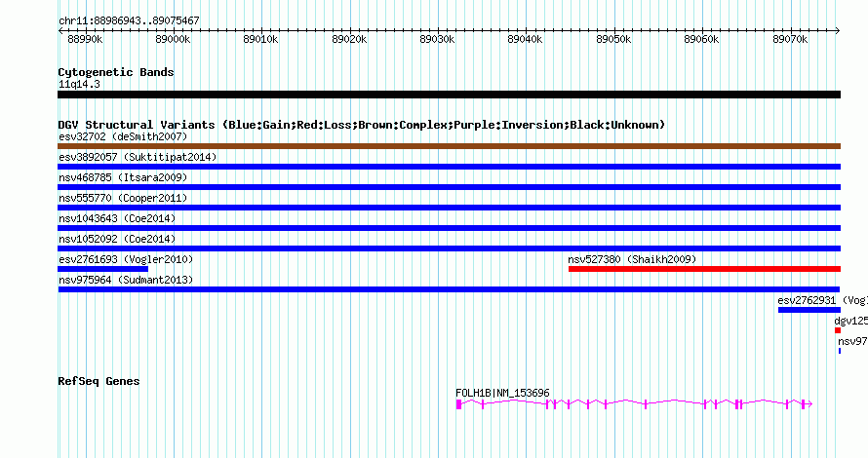Open the nsv555770 (Cooper2011) label
This screenshot has width=868, height=458.
click(x=123, y=198)
